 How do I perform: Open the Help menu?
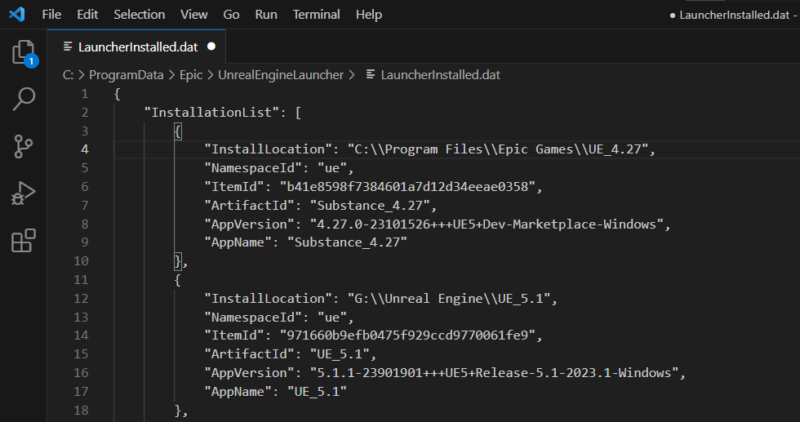click(x=369, y=14)
